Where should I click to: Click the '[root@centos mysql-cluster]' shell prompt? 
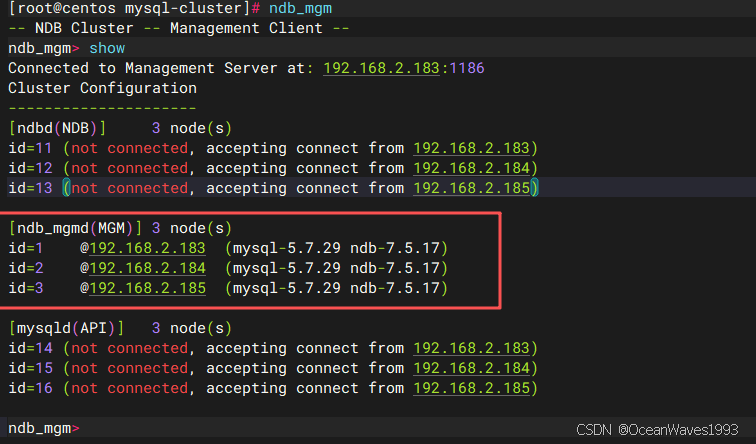pyautogui.click(x=129, y=9)
